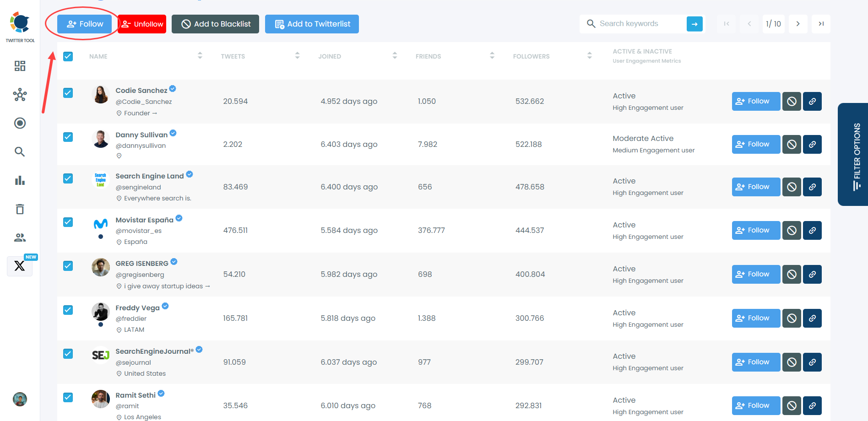The width and height of the screenshot is (868, 421).
Task: Click the red Unfollow button
Action: click(x=142, y=24)
